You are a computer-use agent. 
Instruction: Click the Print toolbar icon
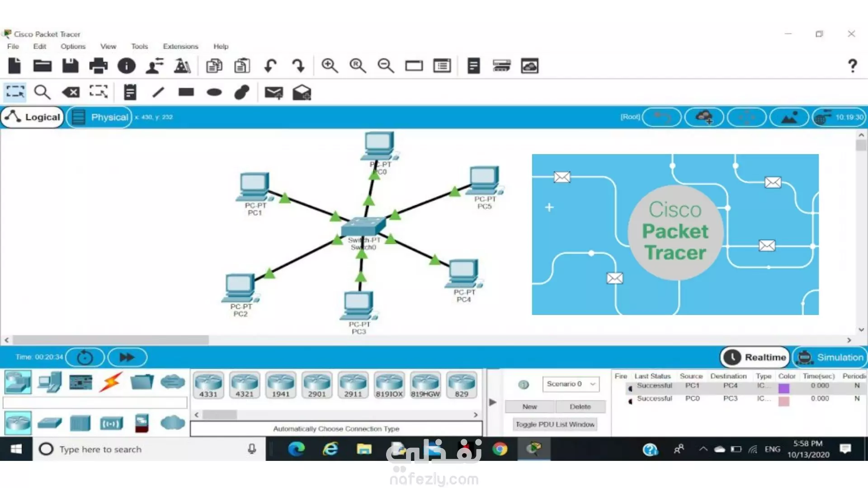tap(98, 66)
